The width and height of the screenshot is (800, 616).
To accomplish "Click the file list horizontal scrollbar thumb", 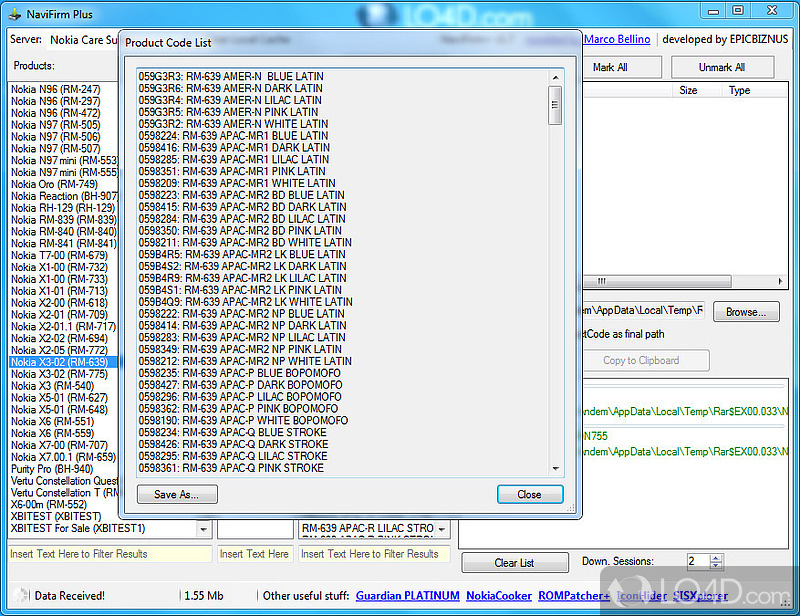I will pos(657,281).
